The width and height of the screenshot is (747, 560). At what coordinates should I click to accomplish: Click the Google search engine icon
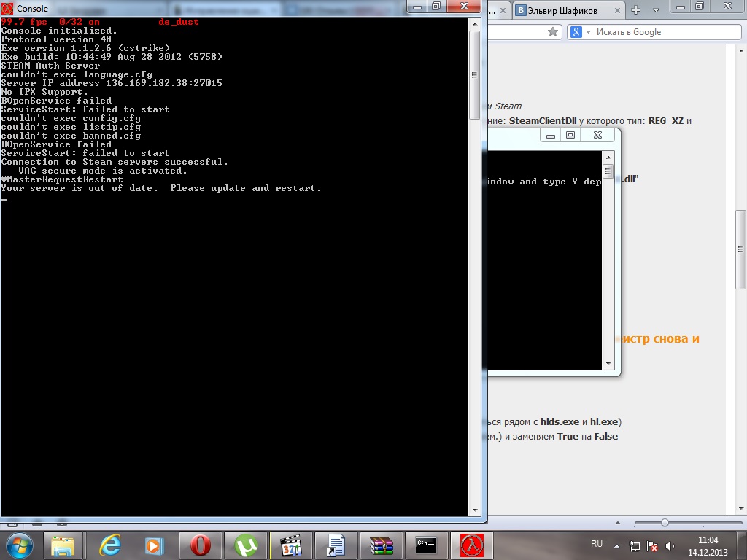(x=576, y=32)
